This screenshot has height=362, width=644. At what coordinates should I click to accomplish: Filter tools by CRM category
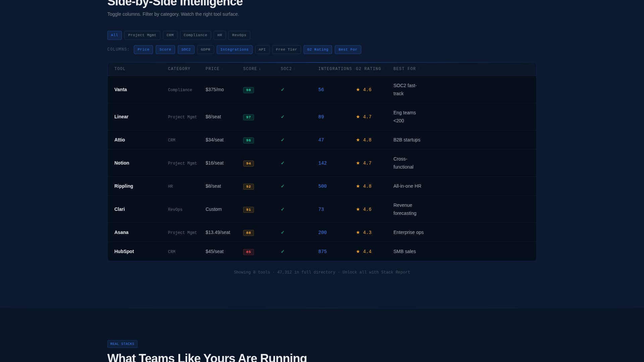(x=170, y=35)
